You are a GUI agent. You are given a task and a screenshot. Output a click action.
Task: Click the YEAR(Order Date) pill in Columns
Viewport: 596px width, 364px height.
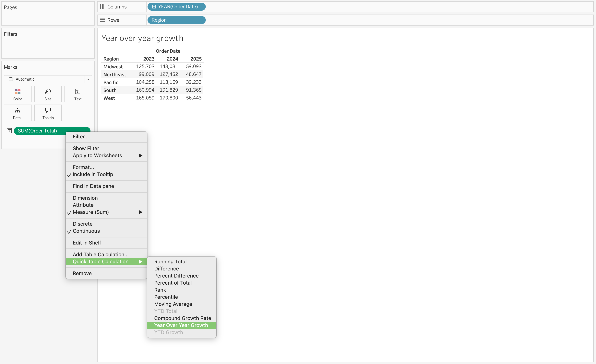177,7
